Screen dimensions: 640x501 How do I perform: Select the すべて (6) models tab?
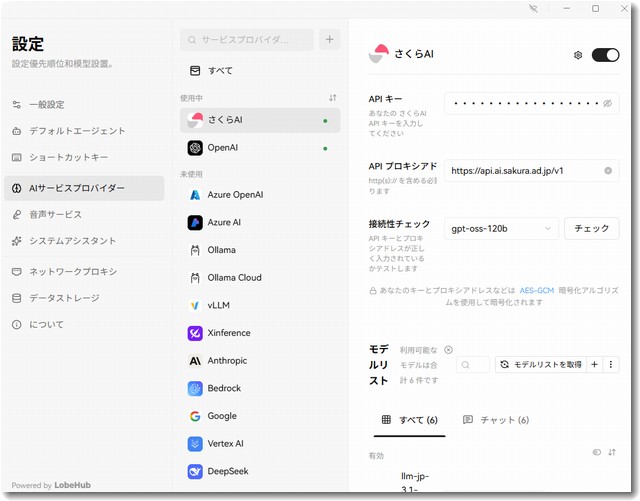tap(410, 420)
